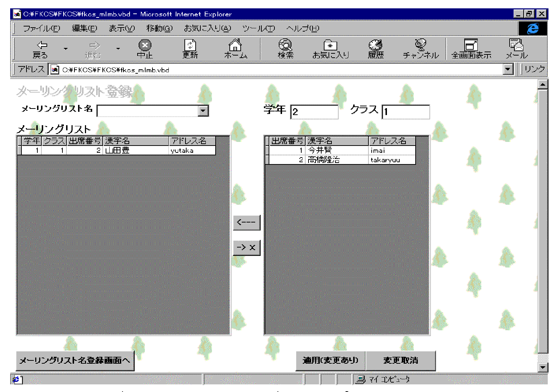The height and width of the screenshot is (392, 559).
Task: Open the Search (検索) toolbar icon
Action: pyautogui.click(x=285, y=49)
